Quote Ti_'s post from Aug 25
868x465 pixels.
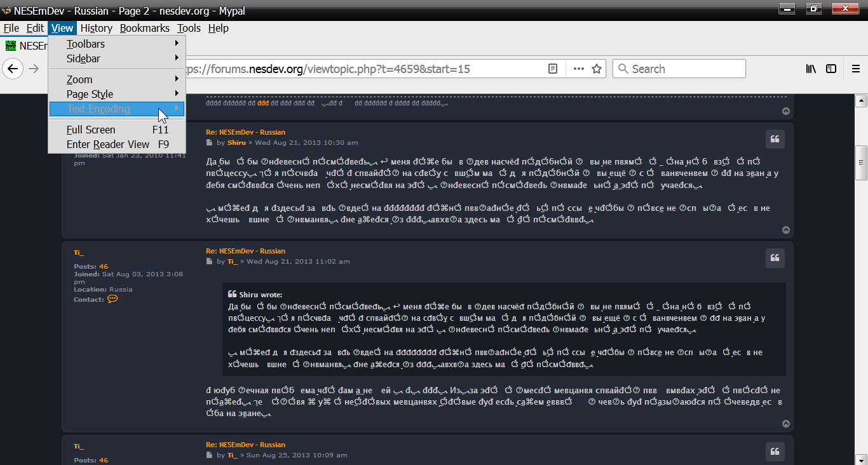click(775, 452)
